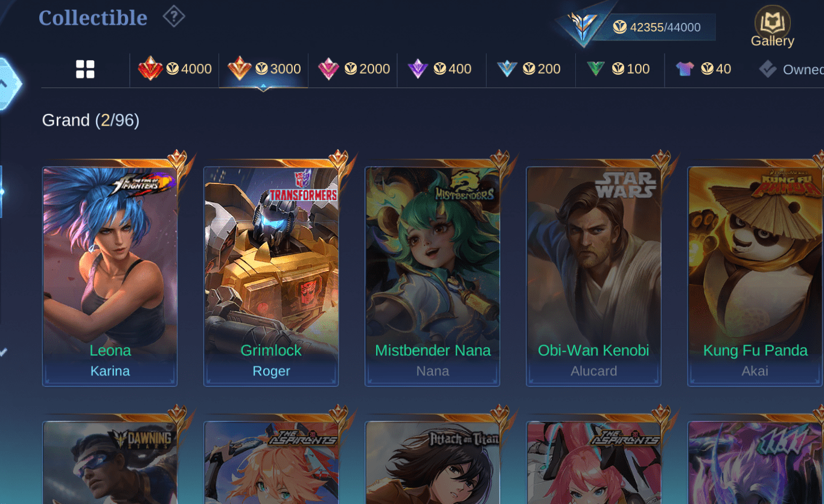Choose the pink gem 2000 tier
824x504 pixels.
click(x=353, y=69)
